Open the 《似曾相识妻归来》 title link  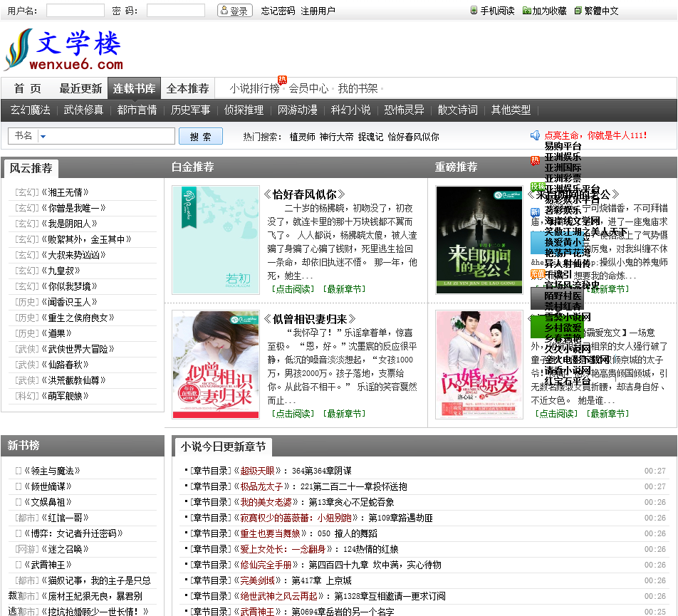pyautogui.click(x=310, y=319)
